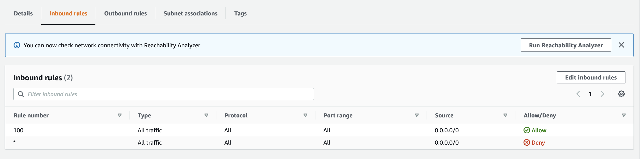Click Port range All in rule 100 row
Image resolution: width=644 pixels, height=159 pixels.
tap(327, 130)
